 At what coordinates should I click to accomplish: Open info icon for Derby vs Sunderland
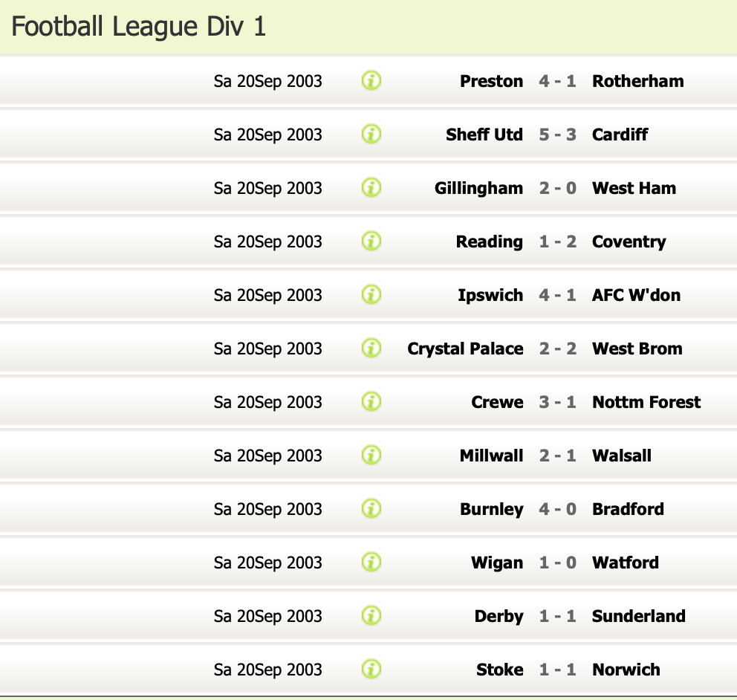pos(371,615)
